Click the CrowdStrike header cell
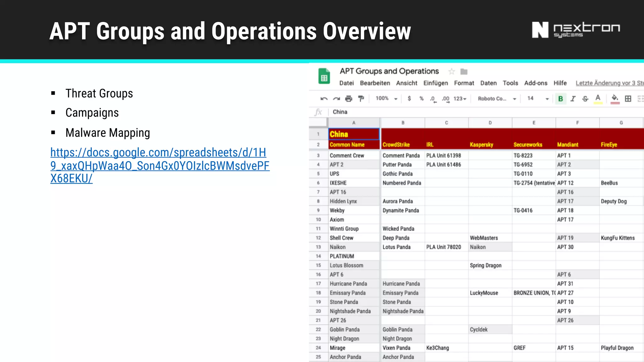Viewport: 644px width, 362px height. [x=403, y=145]
